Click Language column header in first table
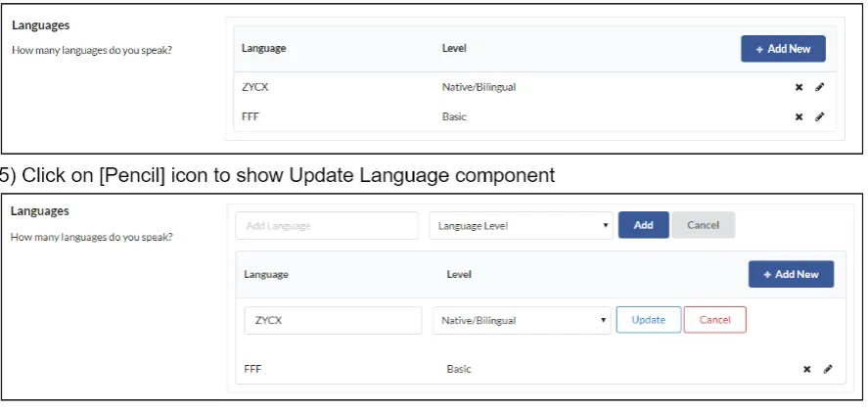The image size is (868, 409). click(x=263, y=48)
